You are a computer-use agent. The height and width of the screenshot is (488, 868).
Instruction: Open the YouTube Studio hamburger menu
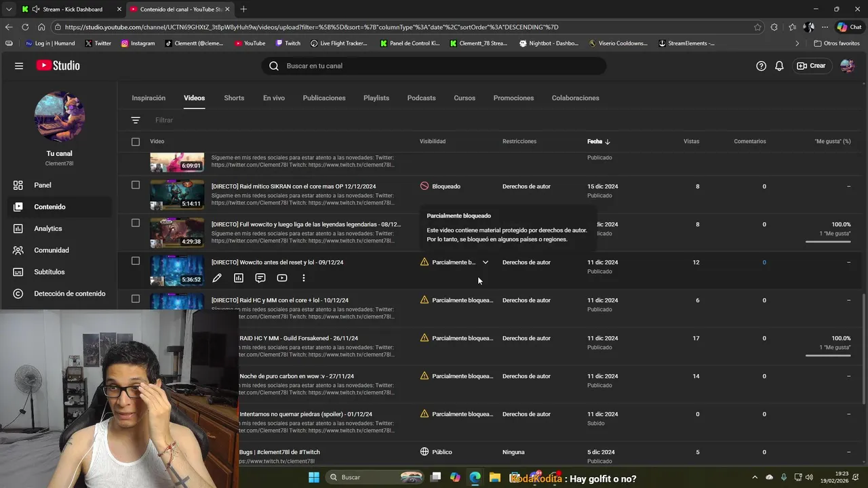pos(19,66)
